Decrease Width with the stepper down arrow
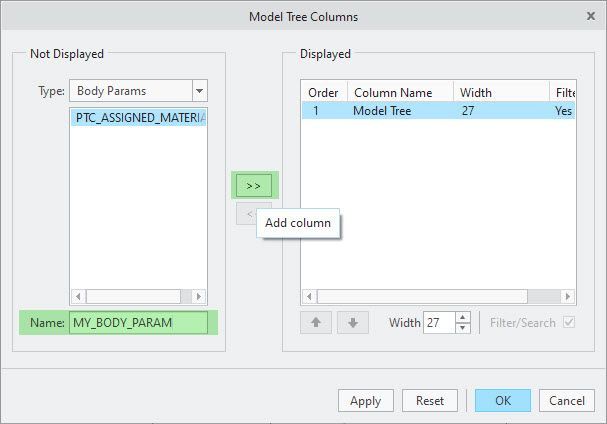Image resolution: width=607 pixels, height=424 pixels. point(462,328)
